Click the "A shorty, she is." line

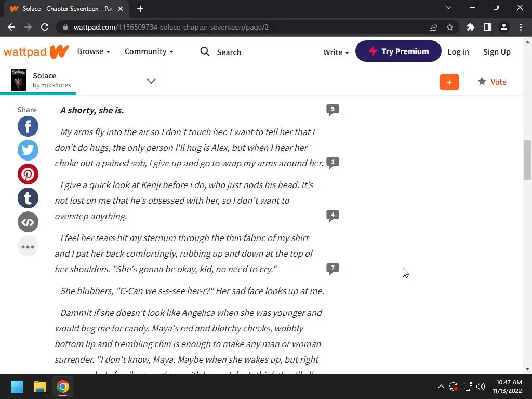[x=92, y=110]
